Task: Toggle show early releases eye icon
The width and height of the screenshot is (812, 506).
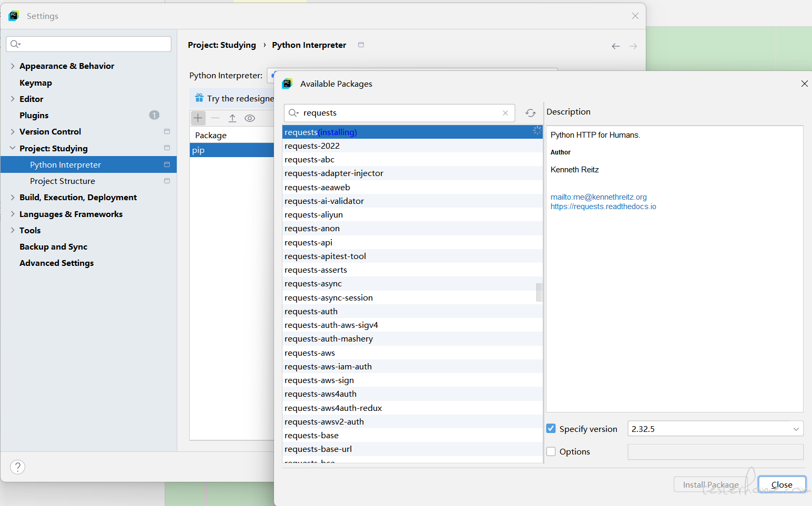Action: point(250,118)
